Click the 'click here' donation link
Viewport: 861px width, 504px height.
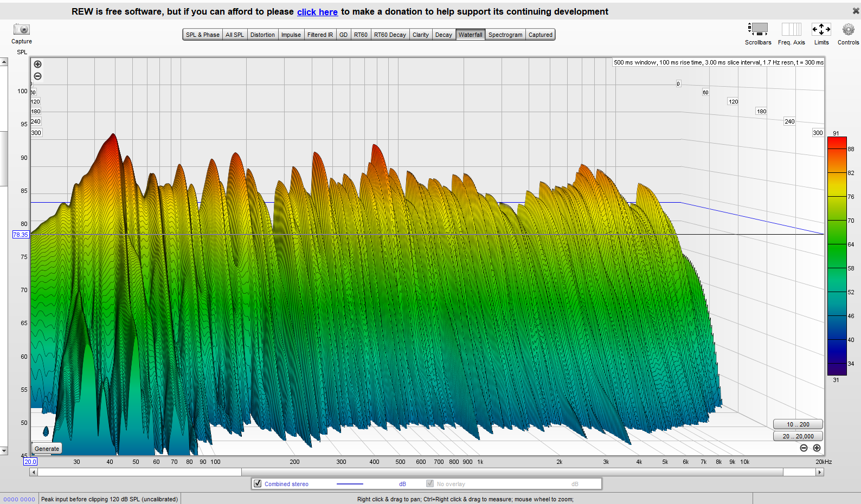(317, 12)
